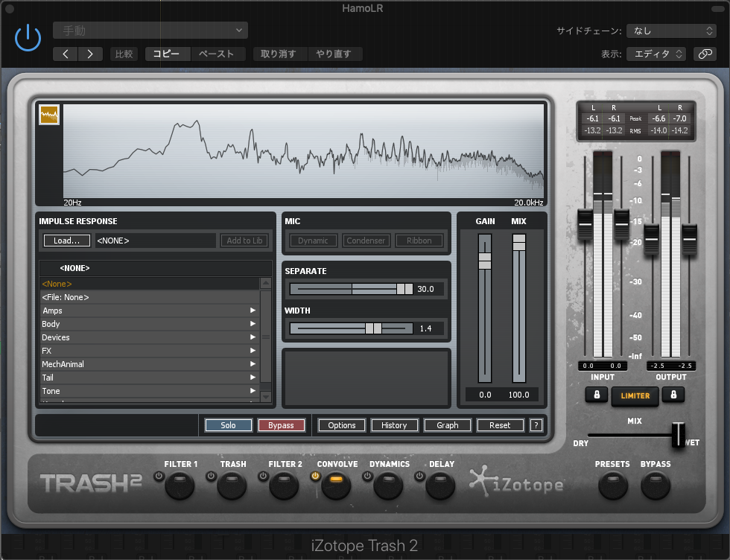Enable FILTER 2 module power
The width and height of the screenshot is (730, 560).
pos(263,476)
